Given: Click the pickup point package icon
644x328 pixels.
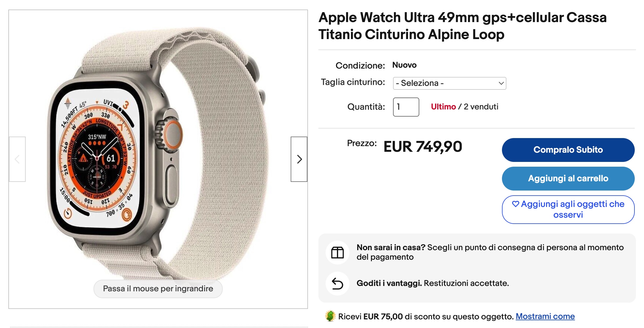Looking at the screenshot, I should [x=338, y=253].
